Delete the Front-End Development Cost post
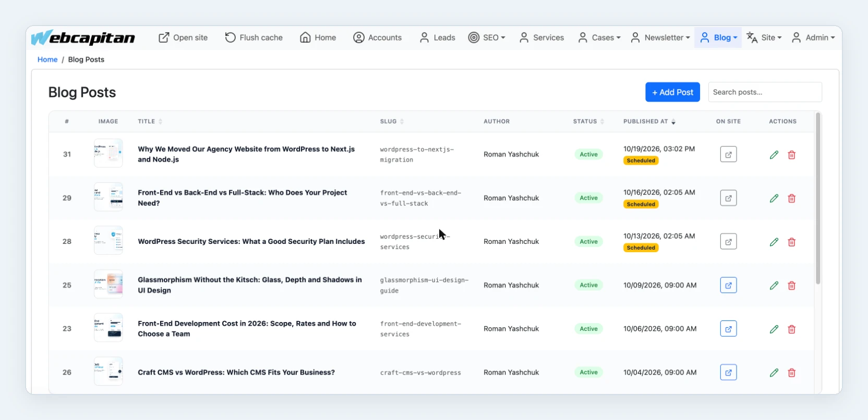 pyautogui.click(x=792, y=329)
